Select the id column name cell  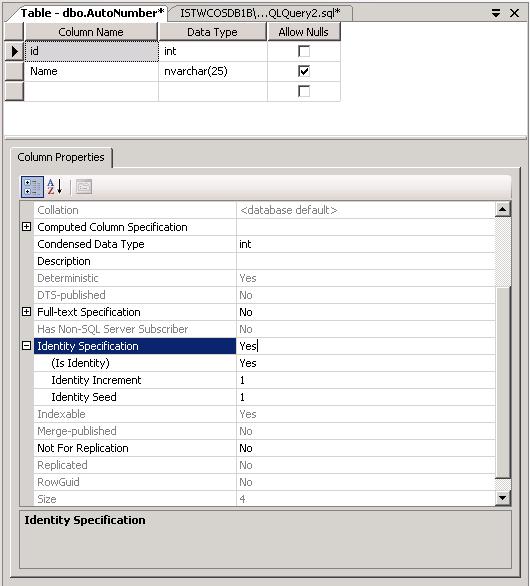(x=92, y=51)
